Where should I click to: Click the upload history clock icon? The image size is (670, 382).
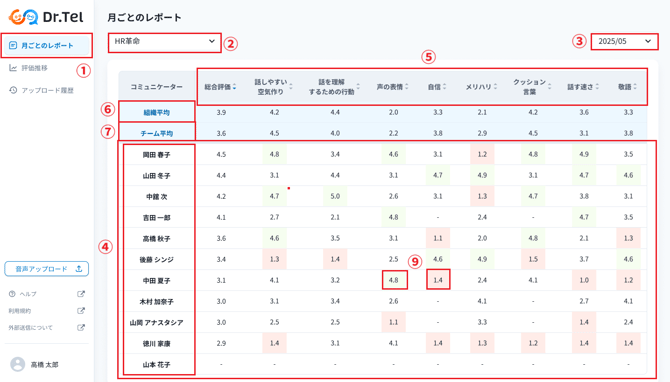click(x=13, y=90)
